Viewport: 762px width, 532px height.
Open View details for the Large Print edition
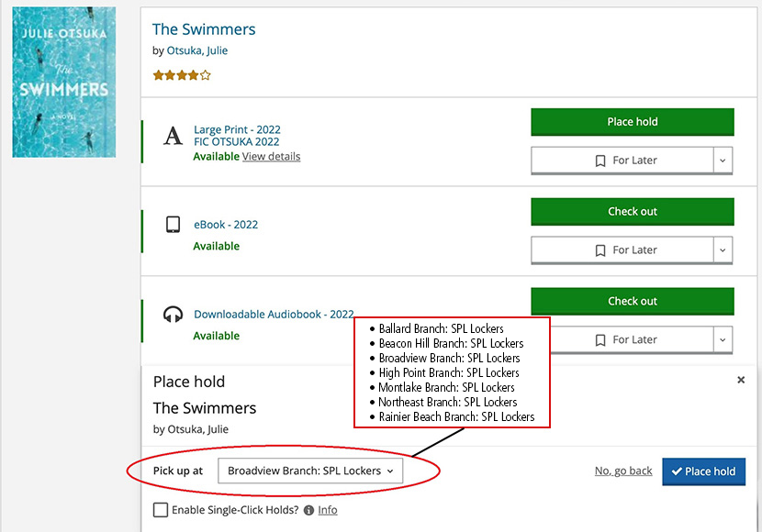(271, 156)
